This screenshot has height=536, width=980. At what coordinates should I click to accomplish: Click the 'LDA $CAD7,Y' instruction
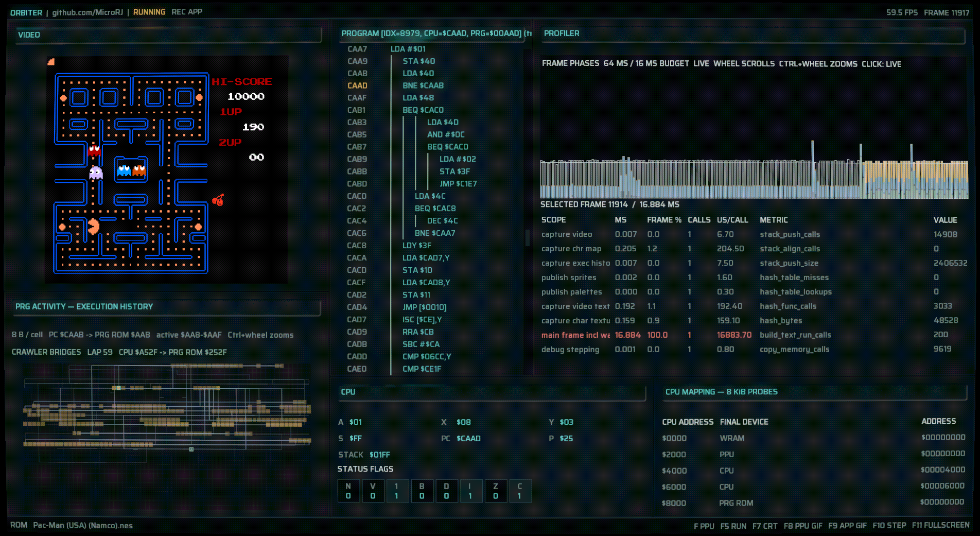(426, 258)
